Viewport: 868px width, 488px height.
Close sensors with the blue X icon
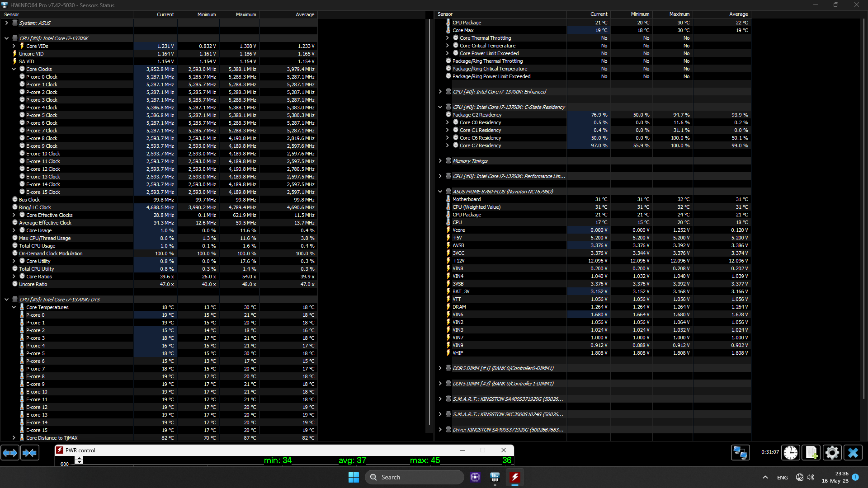click(x=853, y=453)
